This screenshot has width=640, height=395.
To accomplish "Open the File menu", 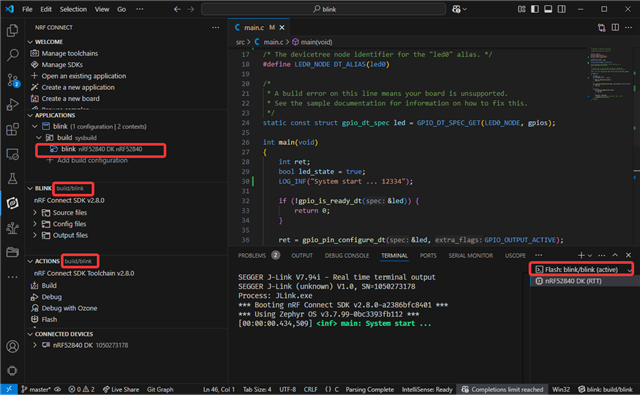I will [27, 9].
